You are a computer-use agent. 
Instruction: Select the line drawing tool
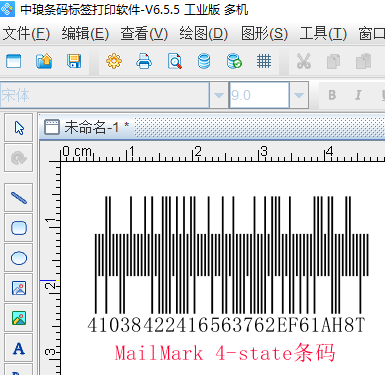pos(19,197)
